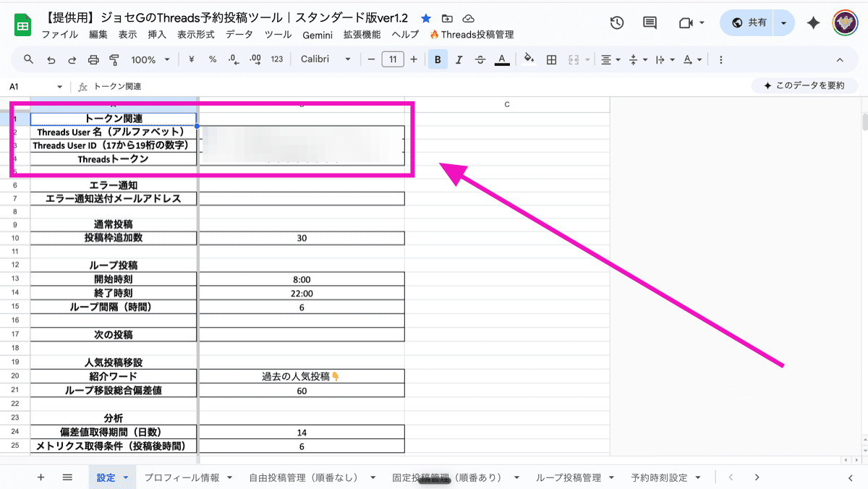Open the account profile avatar
Screen dimensions: 868x489
tap(845, 23)
